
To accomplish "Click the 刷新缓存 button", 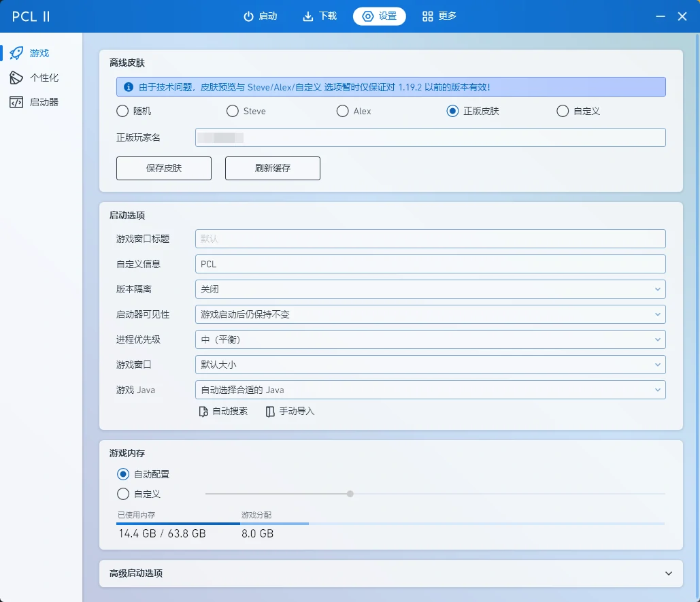I will click(273, 168).
